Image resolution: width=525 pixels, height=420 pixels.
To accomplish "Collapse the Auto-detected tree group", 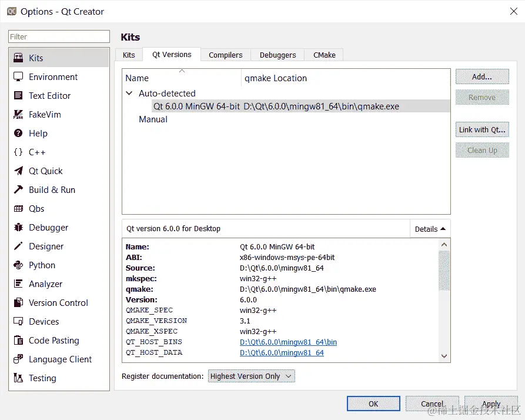I will pos(129,93).
